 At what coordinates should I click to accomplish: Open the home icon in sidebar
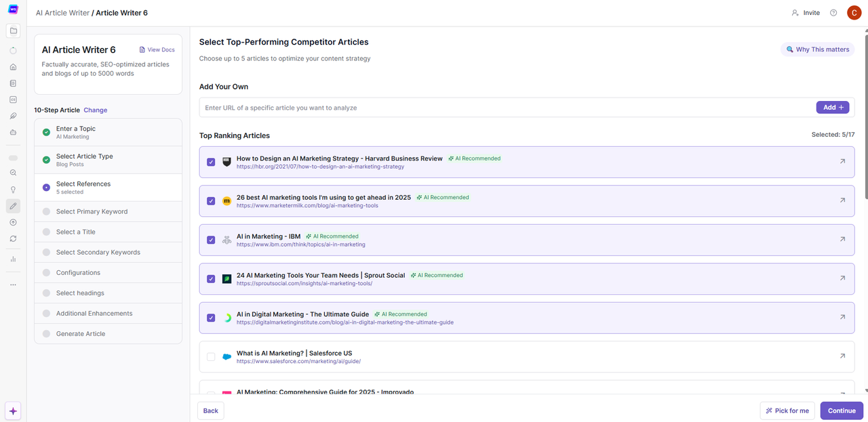pos(13,67)
